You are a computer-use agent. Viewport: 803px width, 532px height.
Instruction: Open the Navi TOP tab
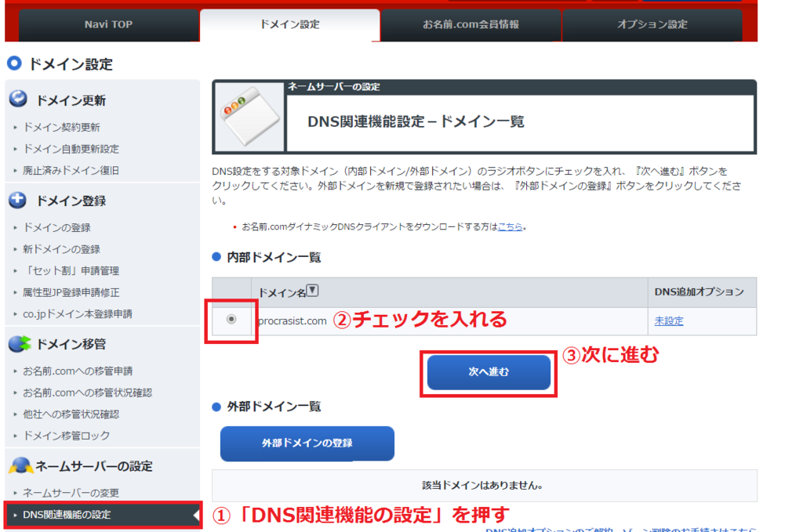[108, 24]
